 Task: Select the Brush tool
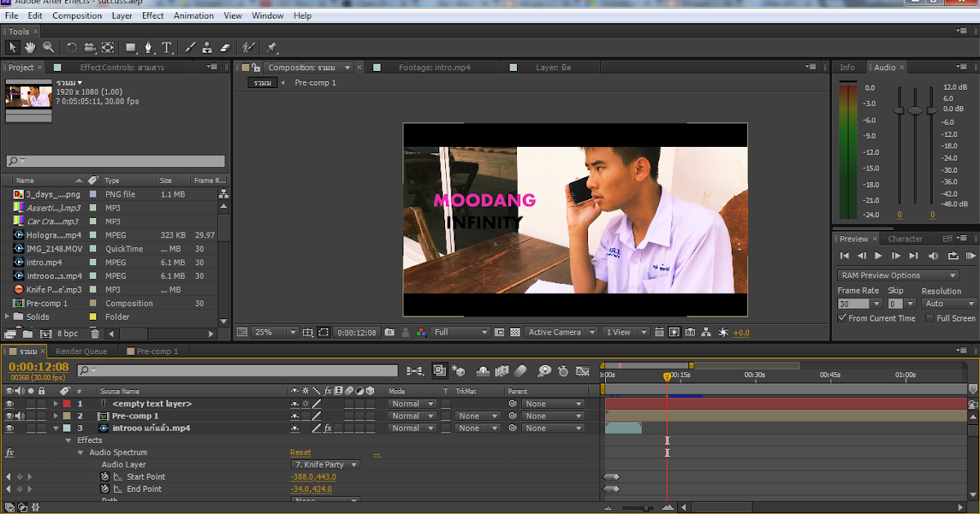(189, 47)
